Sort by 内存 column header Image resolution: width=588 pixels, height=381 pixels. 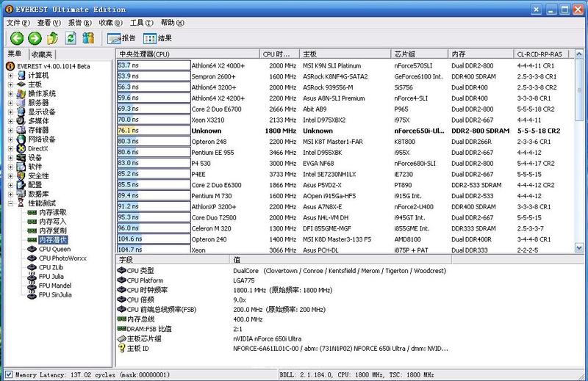coord(481,54)
